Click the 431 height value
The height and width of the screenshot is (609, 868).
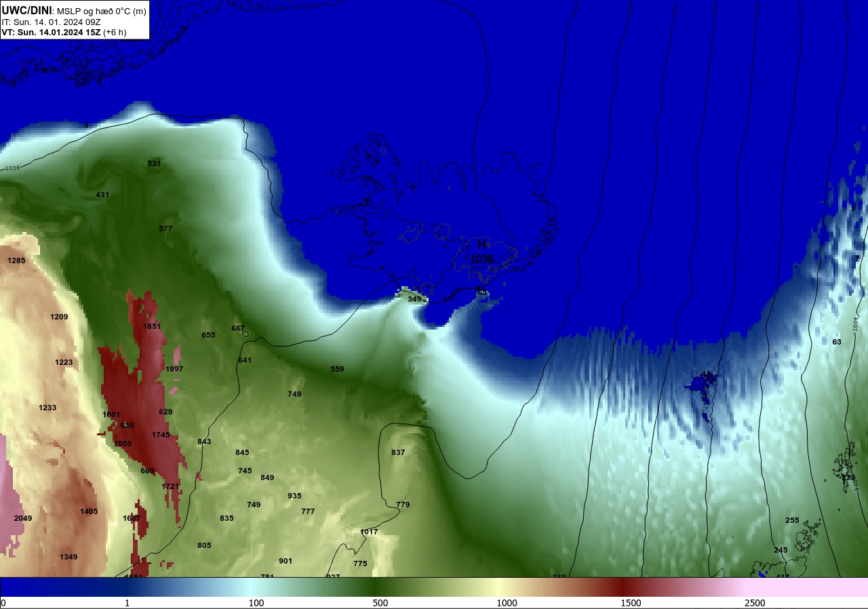click(x=102, y=195)
